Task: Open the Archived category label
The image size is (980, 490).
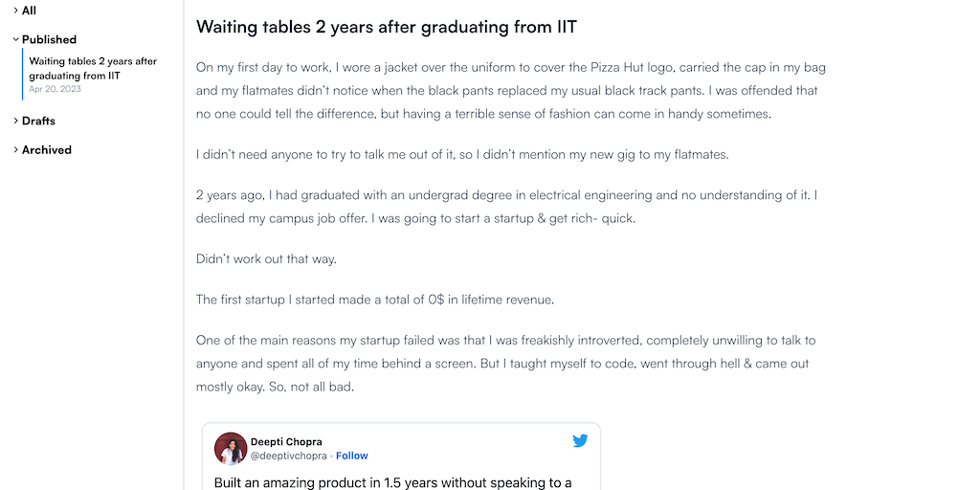Action: [x=47, y=149]
